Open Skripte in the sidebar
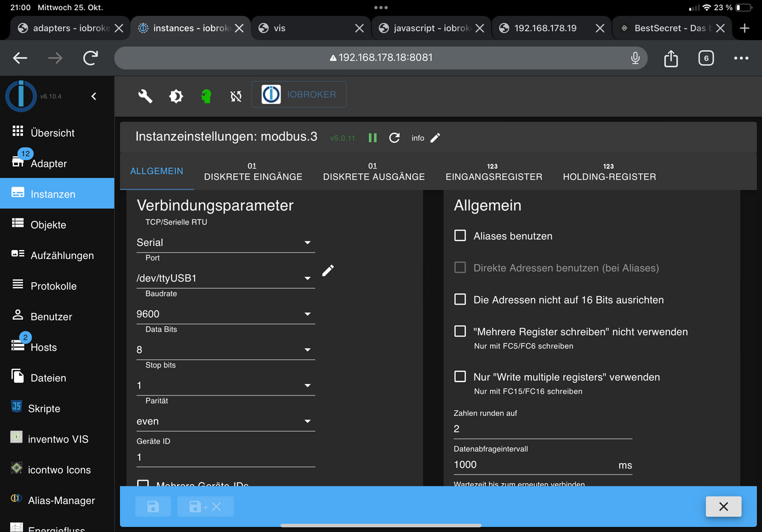This screenshot has width=762, height=532. tap(57, 408)
